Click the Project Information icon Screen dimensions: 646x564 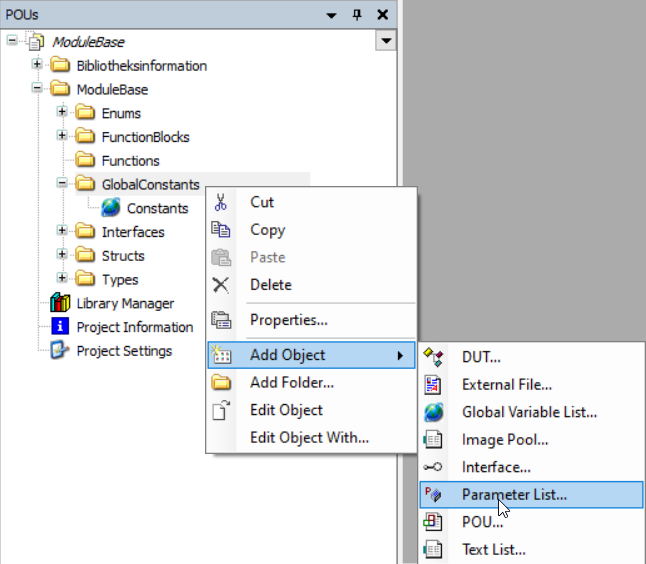pyautogui.click(x=60, y=327)
